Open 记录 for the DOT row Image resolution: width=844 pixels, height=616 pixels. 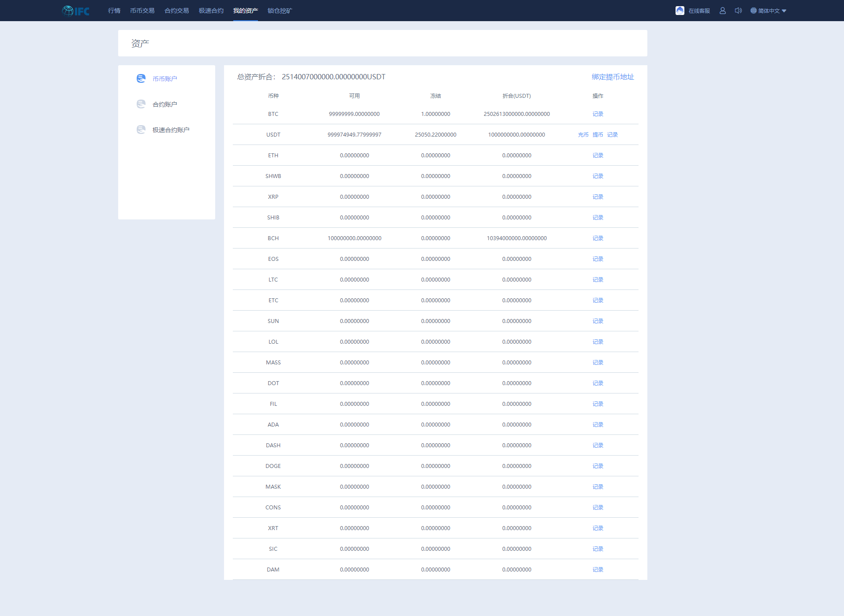598,383
